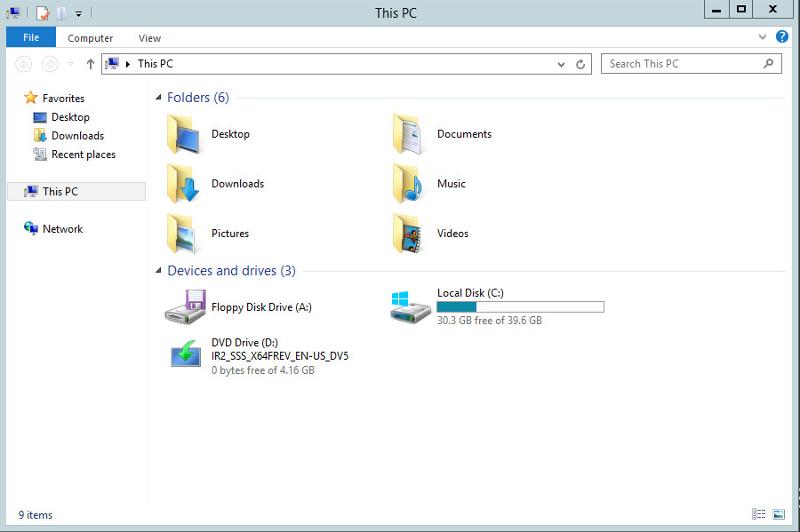
Task: Open the Downloads folder icon
Action: click(x=186, y=184)
